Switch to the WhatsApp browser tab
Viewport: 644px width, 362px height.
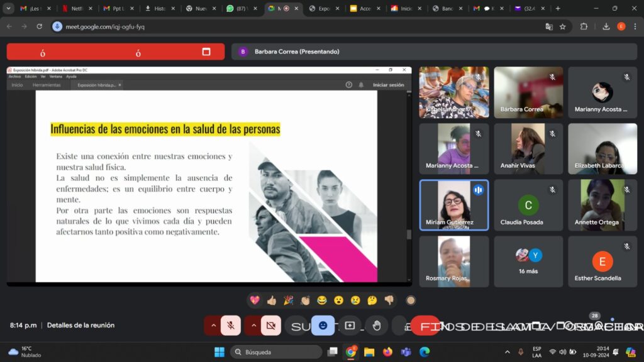point(239,9)
